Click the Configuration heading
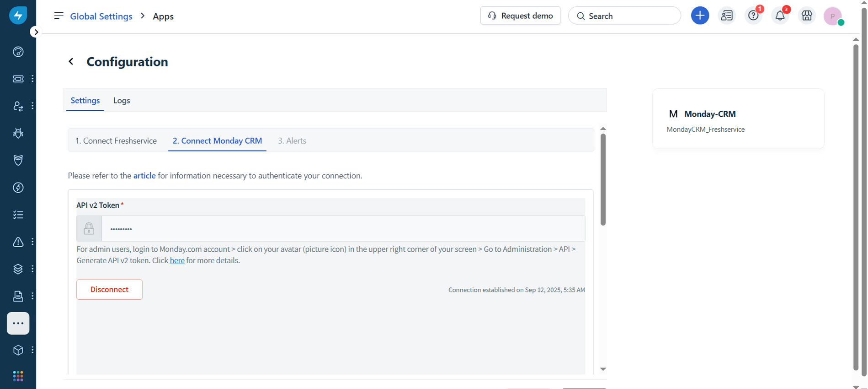Screen dimensions: 868x389 pyautogui.click(x=127, y=62)
